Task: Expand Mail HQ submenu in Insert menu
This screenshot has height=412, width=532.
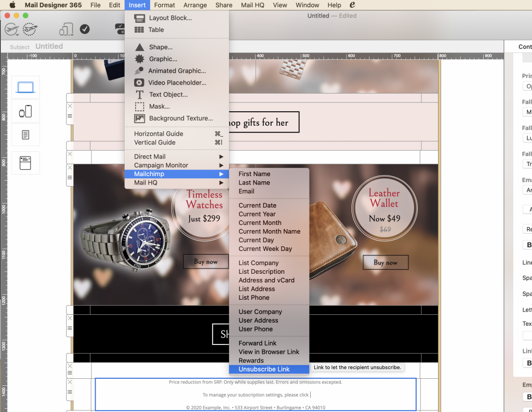Action: [177, 182]
